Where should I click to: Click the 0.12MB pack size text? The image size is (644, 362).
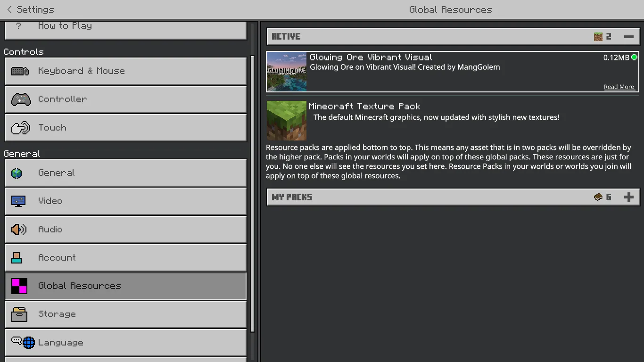(616, 58)
